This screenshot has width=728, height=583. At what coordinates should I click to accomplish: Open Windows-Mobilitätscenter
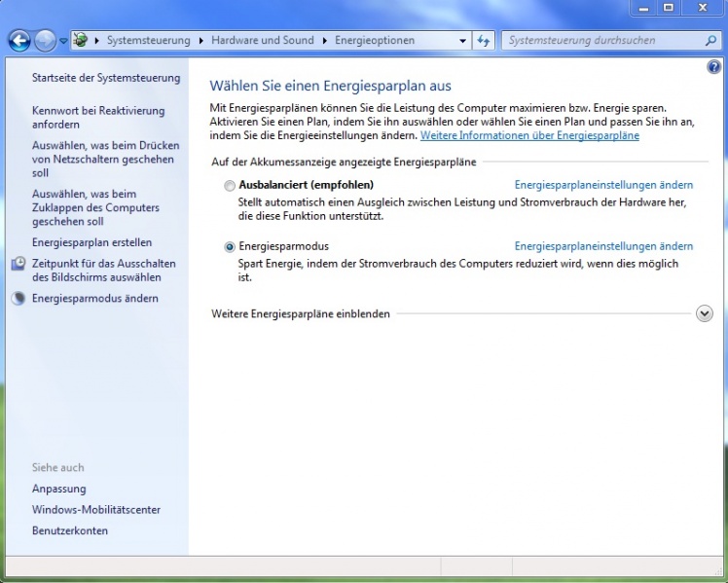pyautogui.click(x=96, y=510)
